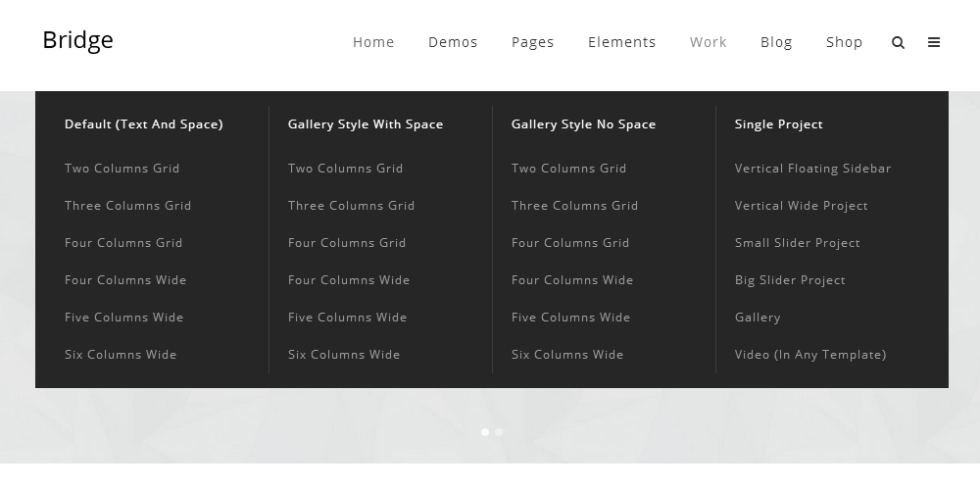Image resolution: width=980 pixels, height=490 pixels.
Task: Open the Gallery single project link
Action: point(758,317)
